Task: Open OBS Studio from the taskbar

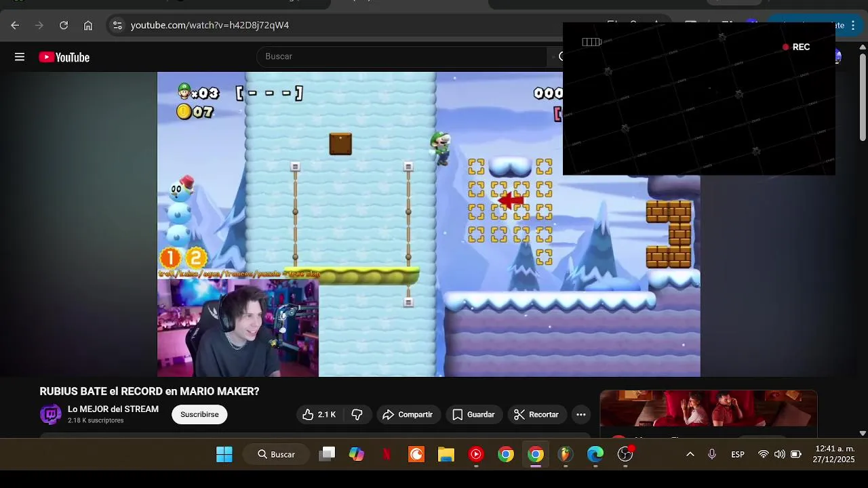Action: point(625,454)
